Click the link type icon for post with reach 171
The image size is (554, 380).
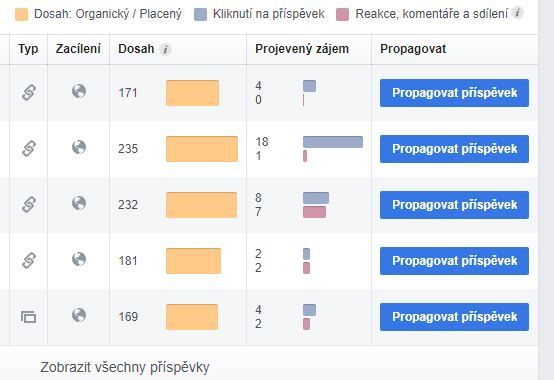[29, 93]
